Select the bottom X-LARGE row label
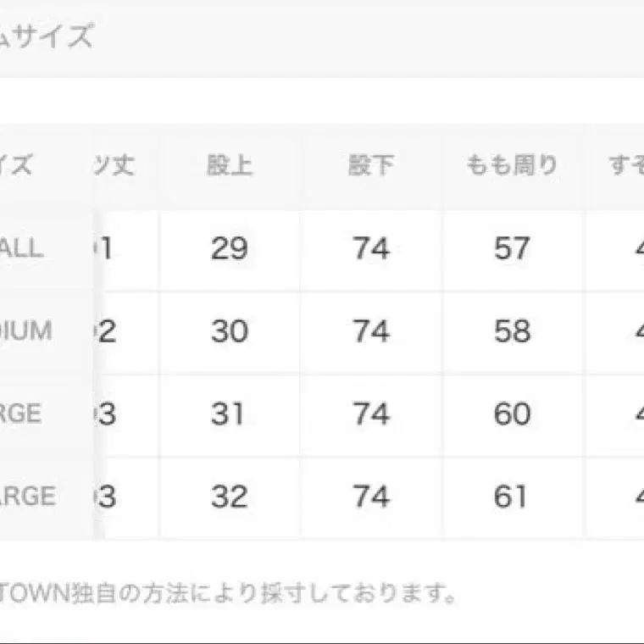This screenshot has height=644, width=644. pyautogui.click(x=27, y=497)
